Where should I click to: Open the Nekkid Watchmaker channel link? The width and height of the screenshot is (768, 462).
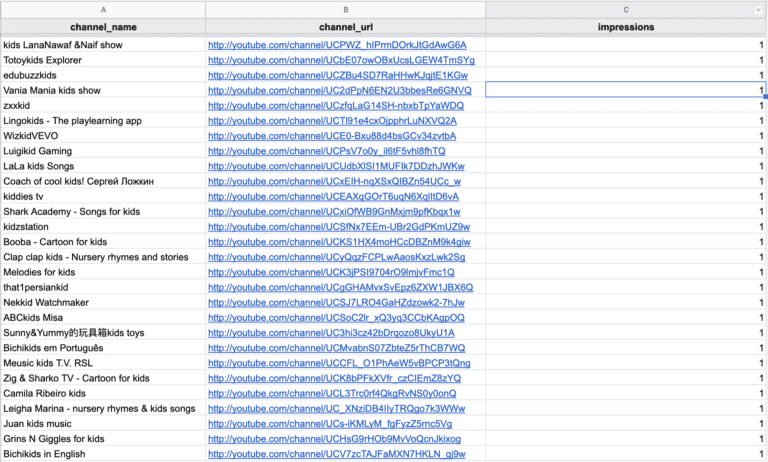(336, 303)
